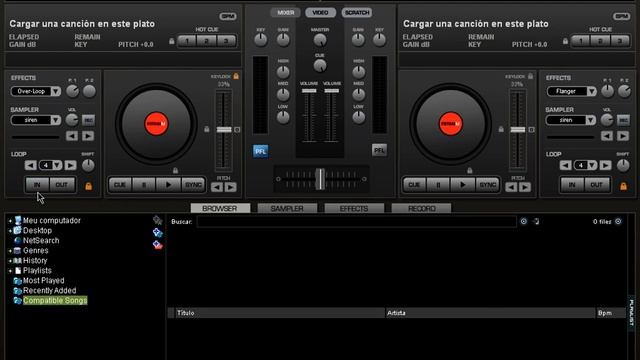
Task: Click left sampler previous arrow
Action: pos(72,136)
